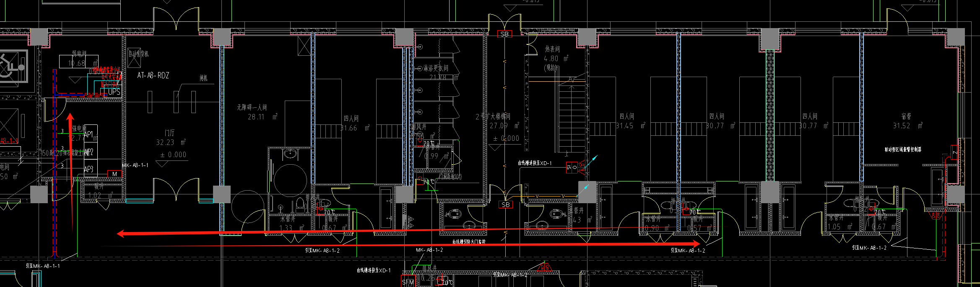Select the 由线槽引防火门监控 annotation
The width and height of the screenshot is (980, 287).
(469, 242)
